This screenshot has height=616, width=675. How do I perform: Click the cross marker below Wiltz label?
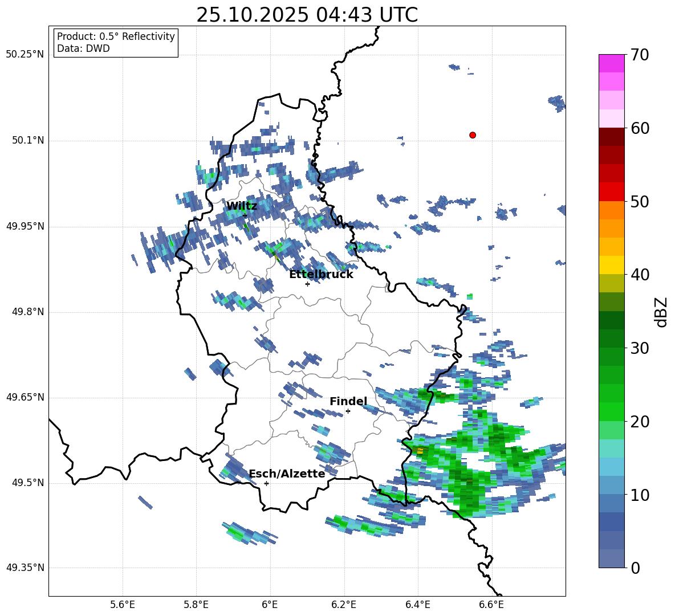[x=245, y=215]
